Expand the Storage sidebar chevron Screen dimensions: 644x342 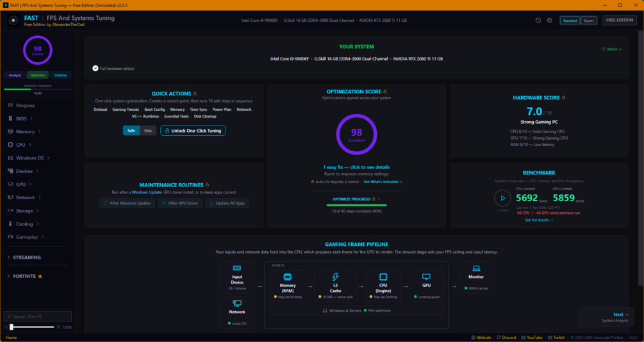(37, 211)
